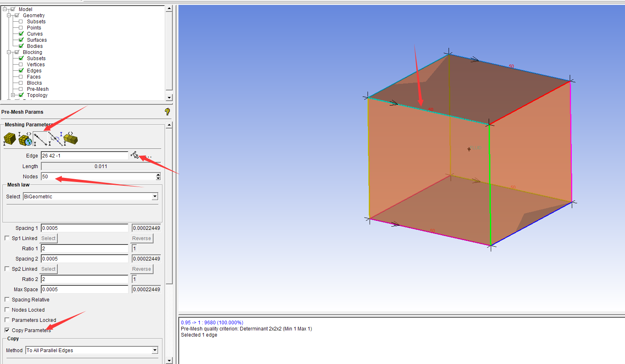This screenshot has height=364, width=625.
Task: Collapse the Geometry branch
Action: (9, 15)
